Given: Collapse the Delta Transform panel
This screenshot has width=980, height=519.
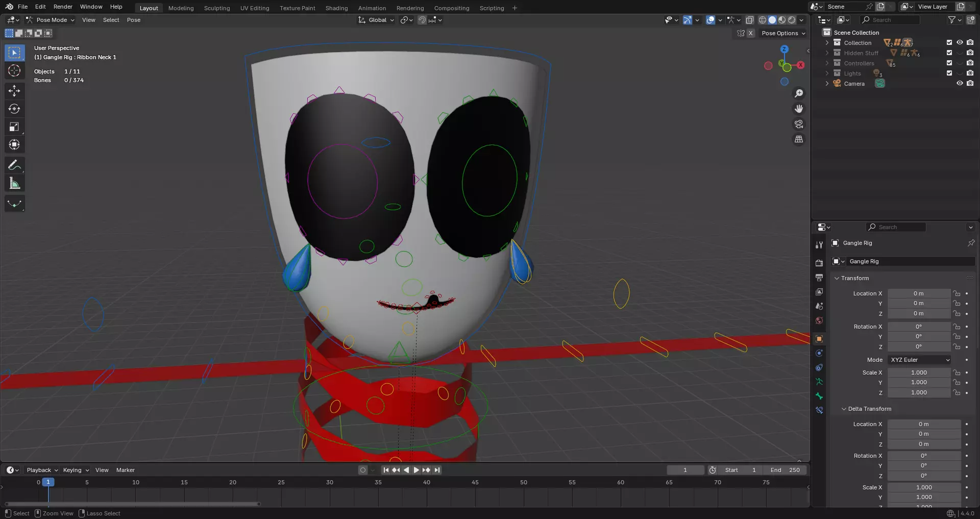Looking at the screenshot, I should (844, 409).
